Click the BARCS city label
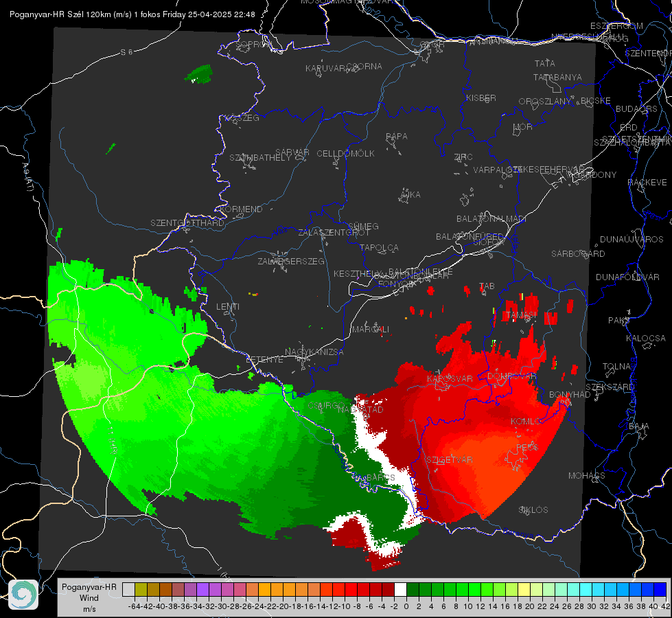Screen dimensions: 672x618 click(x=381, y=477)
